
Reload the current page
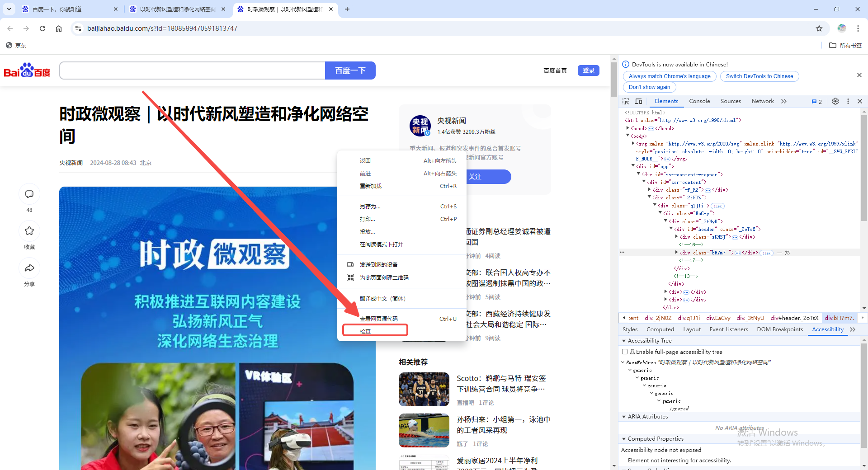tap(42, 28)
